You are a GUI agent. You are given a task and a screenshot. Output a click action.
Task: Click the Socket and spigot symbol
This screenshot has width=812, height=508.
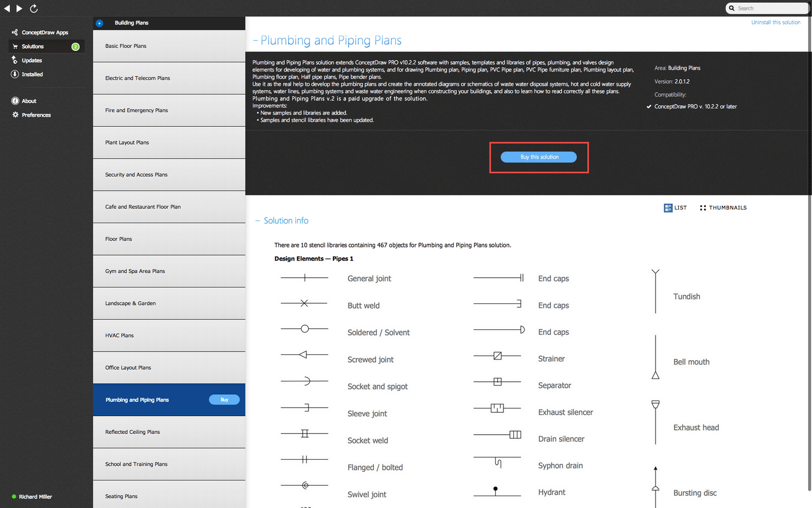point(304,381)
